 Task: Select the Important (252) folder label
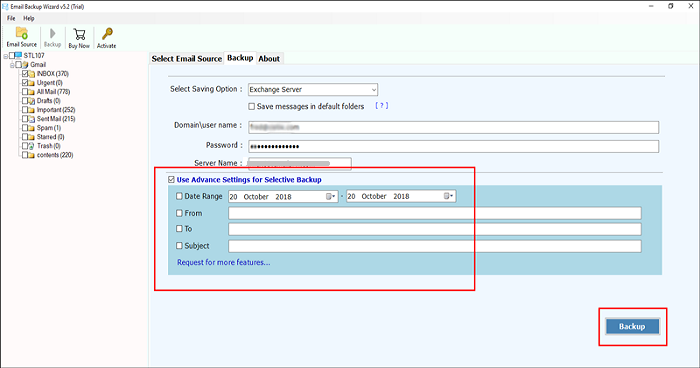pos(56,110)
